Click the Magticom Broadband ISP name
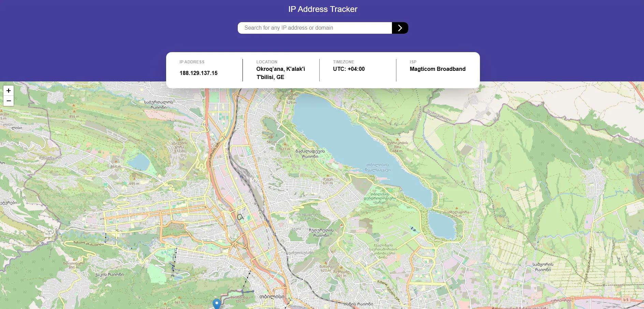The height and width of the screenshot is (309, 644). tap(437, 69)
